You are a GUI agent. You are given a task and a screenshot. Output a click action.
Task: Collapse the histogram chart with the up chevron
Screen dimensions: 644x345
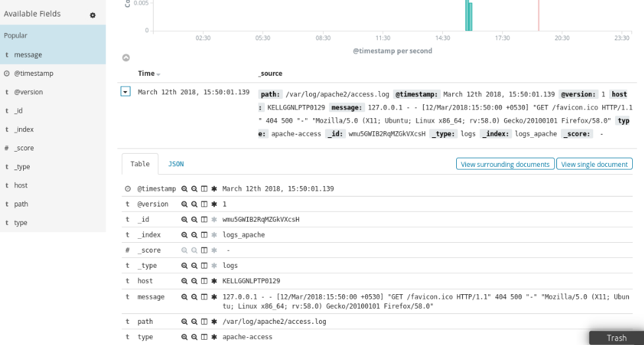126,58
